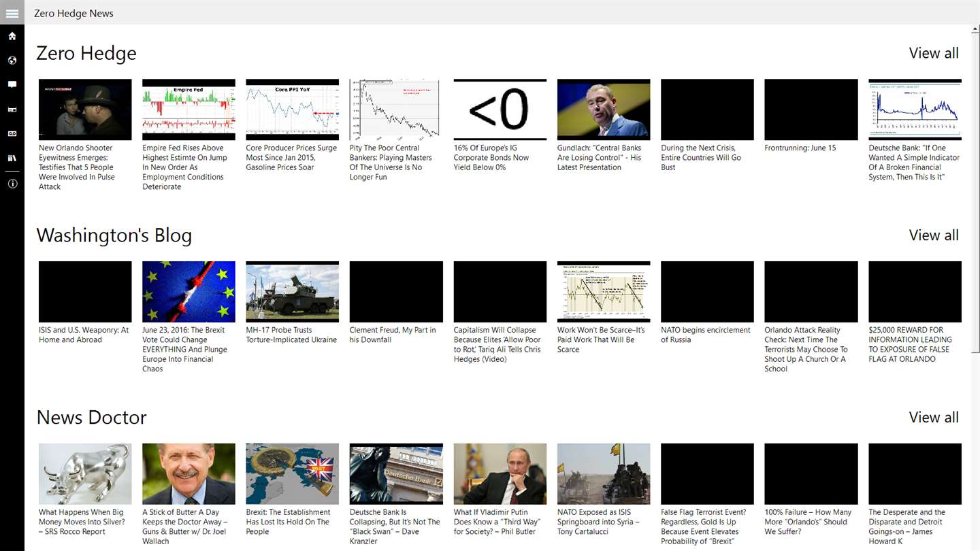
Task: Open the '100% Failure – How Many More' headline
Action: (x=808, y=522)
